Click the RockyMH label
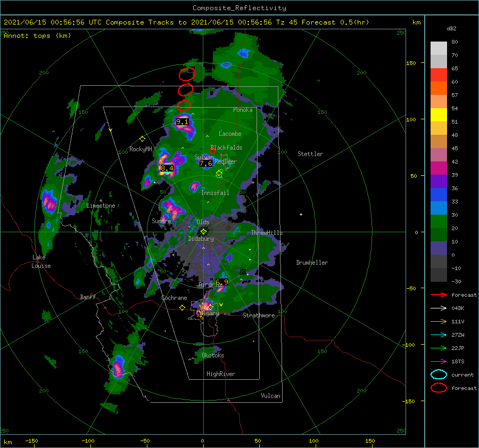This screenshot has height=448, width=479. point(141,149)
